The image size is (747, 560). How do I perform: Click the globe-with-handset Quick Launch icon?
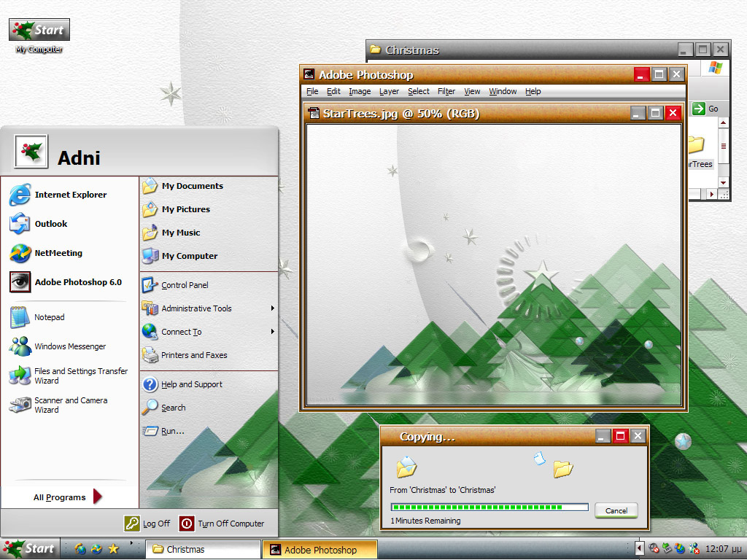(80, 549)
